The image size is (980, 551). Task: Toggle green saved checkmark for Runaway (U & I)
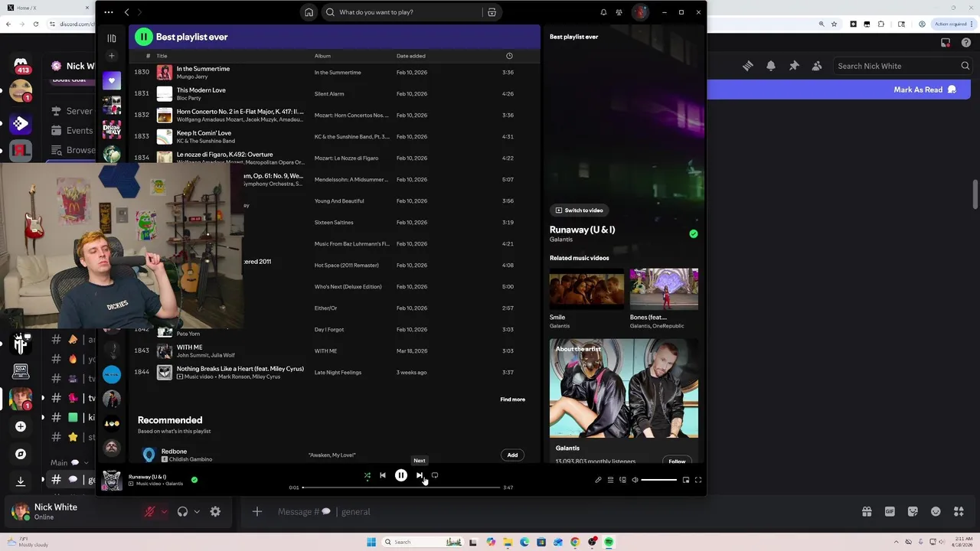[x=694, y=234]
